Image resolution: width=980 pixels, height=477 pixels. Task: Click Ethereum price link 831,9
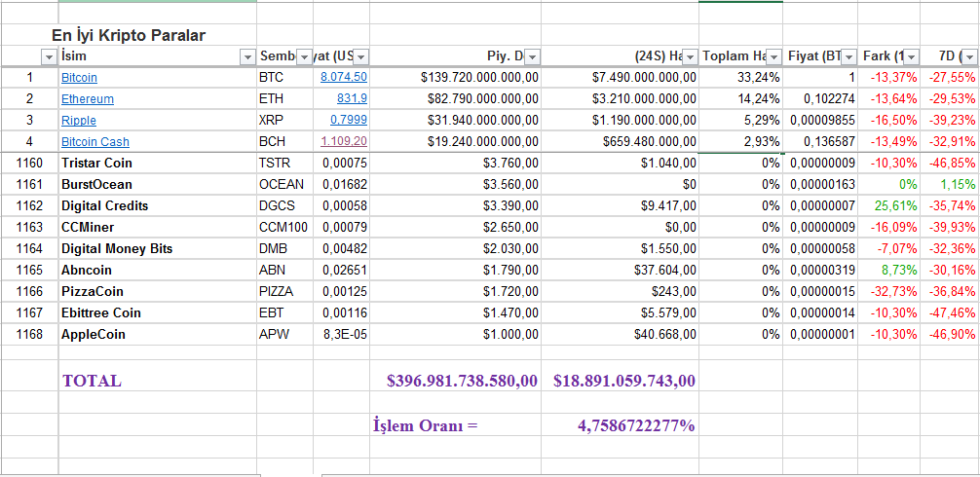pyautogui.click(x=353, y=98)
